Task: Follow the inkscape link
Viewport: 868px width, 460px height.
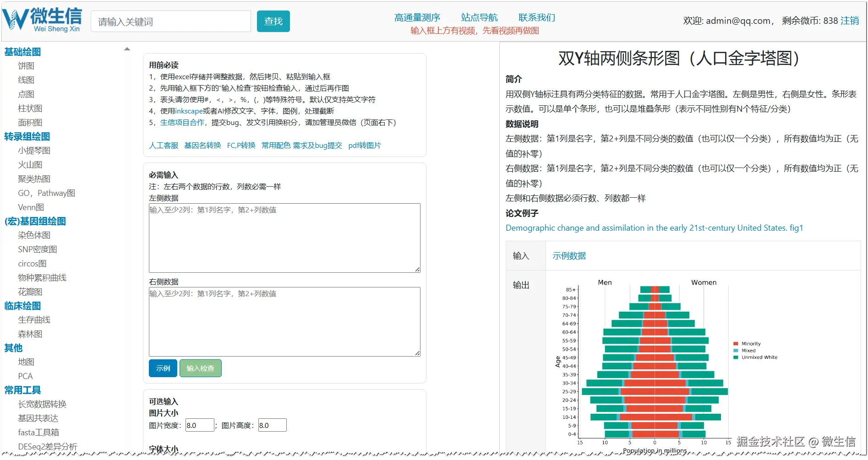Action: (x=189, y=111)
